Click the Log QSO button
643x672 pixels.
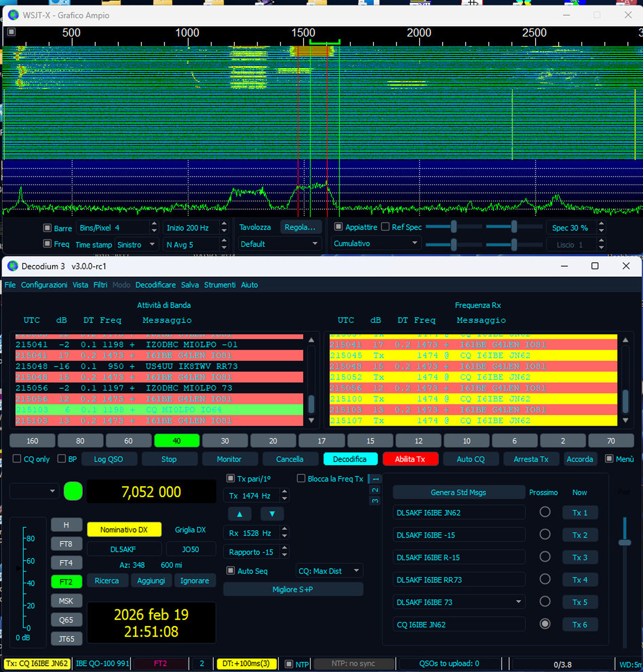pyautogui.click(x=109, y=459)
